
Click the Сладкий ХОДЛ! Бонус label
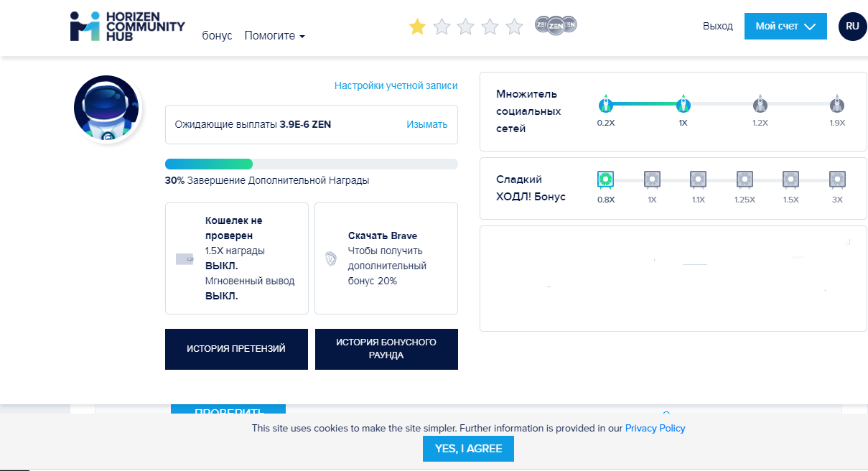[x=531, y=188]
